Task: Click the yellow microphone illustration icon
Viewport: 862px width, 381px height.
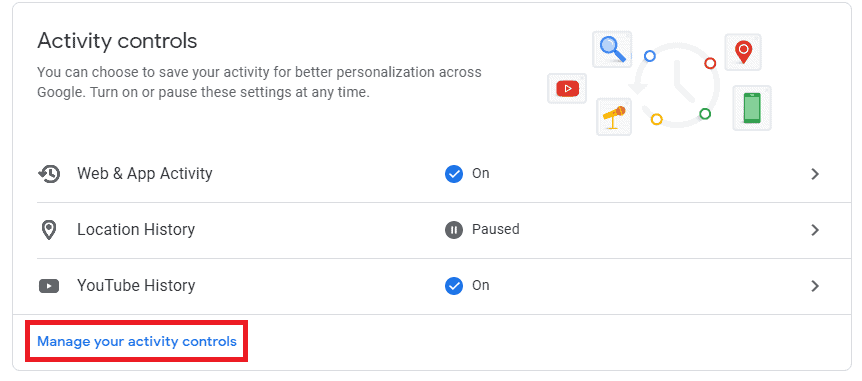Action: 614,117
